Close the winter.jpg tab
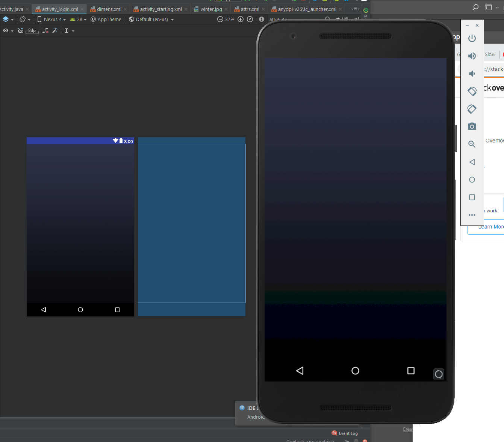Viewport: 504px width, 442px height. click(x=226, y=9)
